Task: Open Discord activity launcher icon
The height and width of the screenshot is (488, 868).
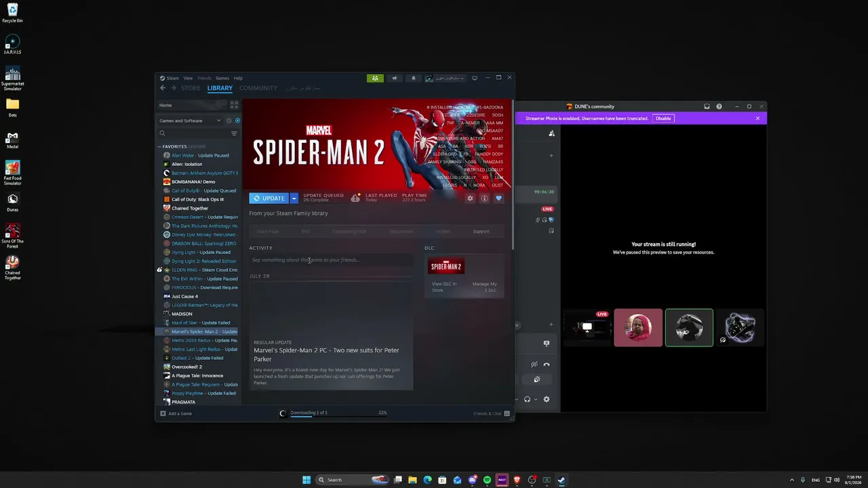Action: pos(537,380)
